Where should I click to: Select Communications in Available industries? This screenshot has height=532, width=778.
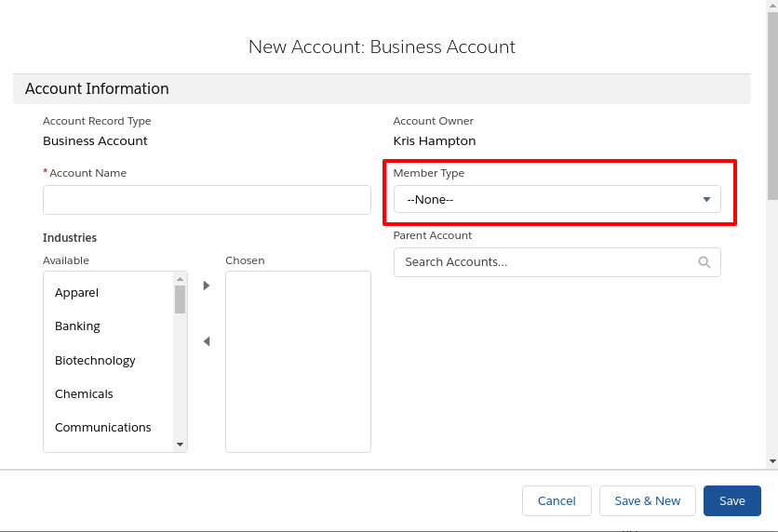coord(102,428)
